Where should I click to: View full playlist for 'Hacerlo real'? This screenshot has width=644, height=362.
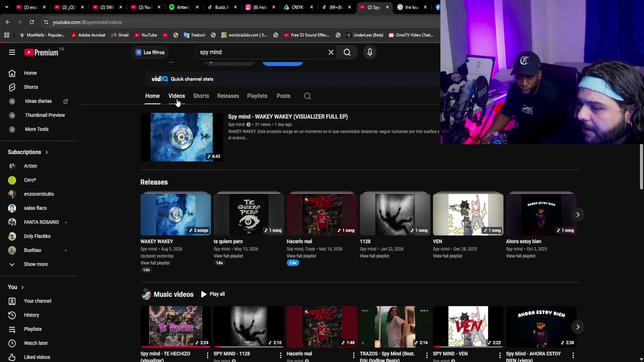click(x=301, y=256)
